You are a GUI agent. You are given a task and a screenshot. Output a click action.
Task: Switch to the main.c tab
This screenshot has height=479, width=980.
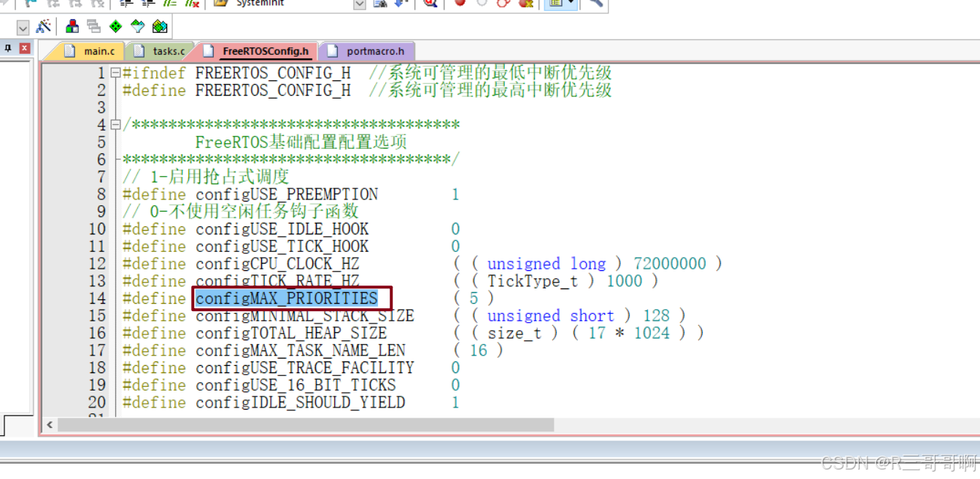(x=90, y=51)
